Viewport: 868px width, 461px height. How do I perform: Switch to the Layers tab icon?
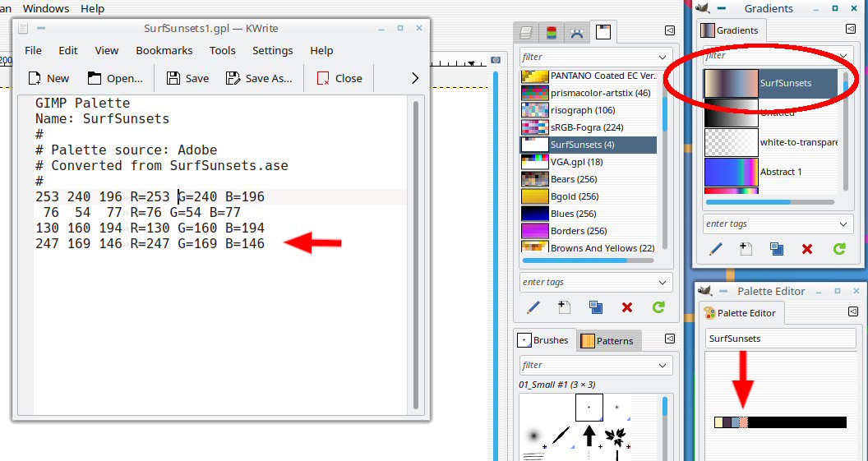click(x=526, y=33)
